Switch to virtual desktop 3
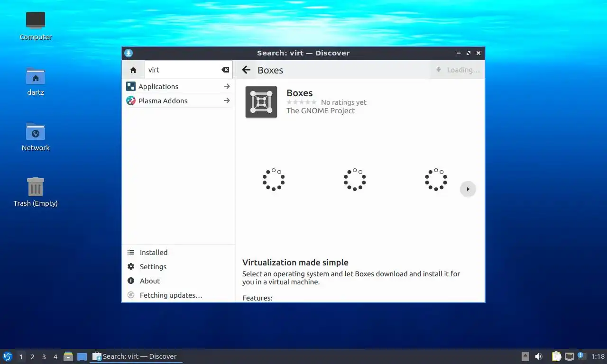 (44, 357)
